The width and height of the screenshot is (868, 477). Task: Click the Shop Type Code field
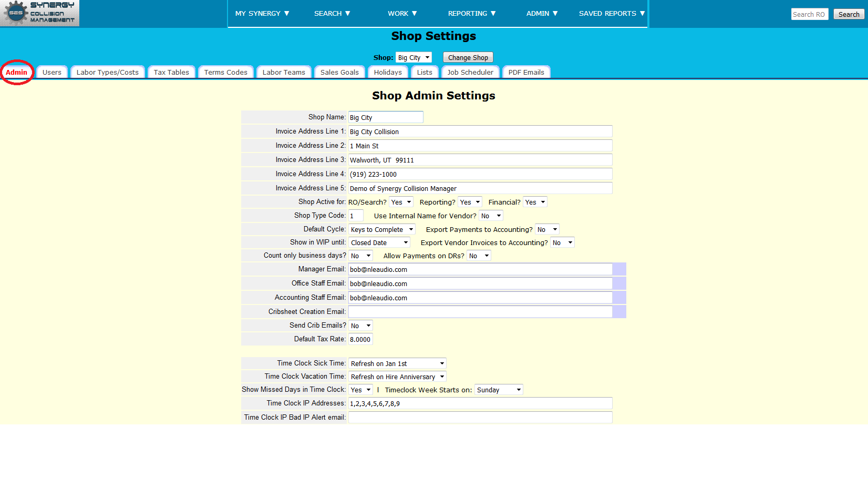point(356,216)
